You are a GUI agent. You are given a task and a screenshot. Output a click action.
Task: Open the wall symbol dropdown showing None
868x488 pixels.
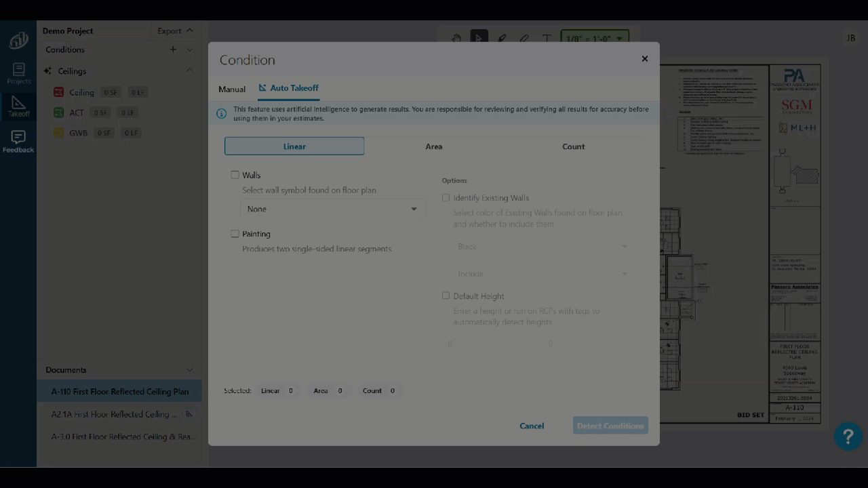pos(332,209)
